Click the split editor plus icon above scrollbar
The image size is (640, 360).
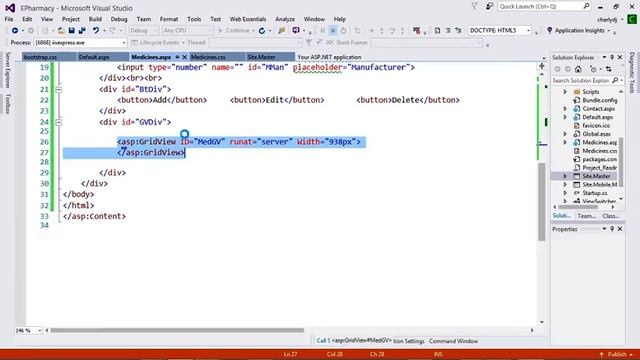(542, 66)
